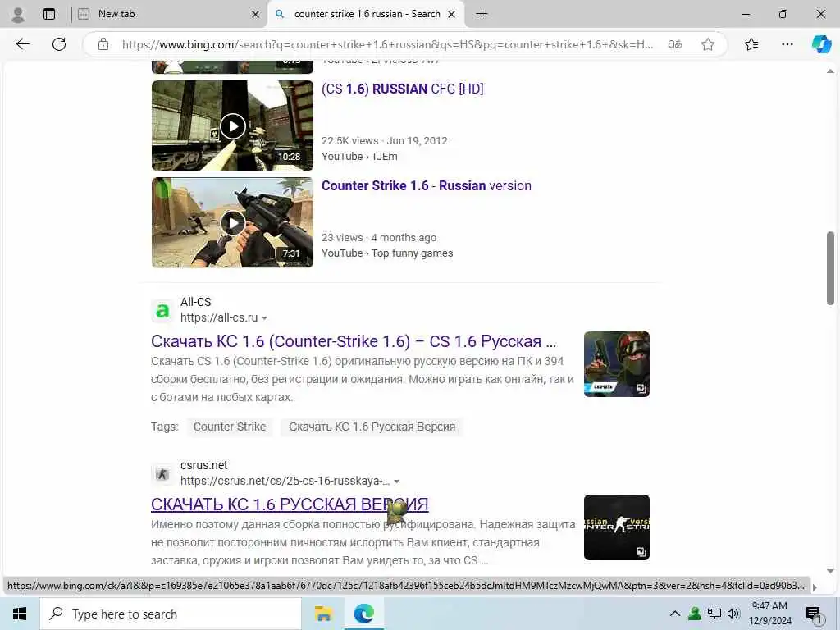This screenshot has width=840, height=630.
Task: Click the Bing URL address bar
Action: tap(387, 44)
